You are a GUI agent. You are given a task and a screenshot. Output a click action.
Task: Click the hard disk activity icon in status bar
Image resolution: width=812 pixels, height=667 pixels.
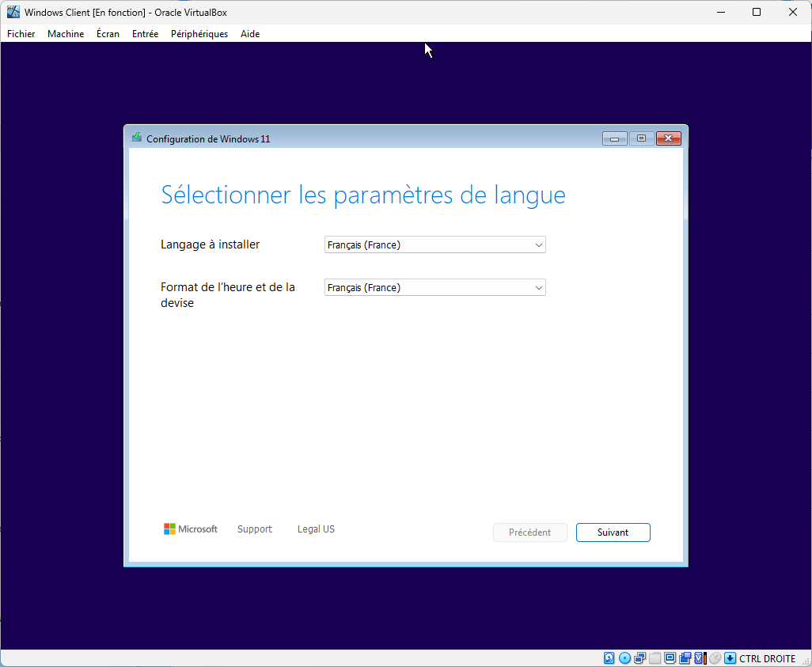(609, 658)
